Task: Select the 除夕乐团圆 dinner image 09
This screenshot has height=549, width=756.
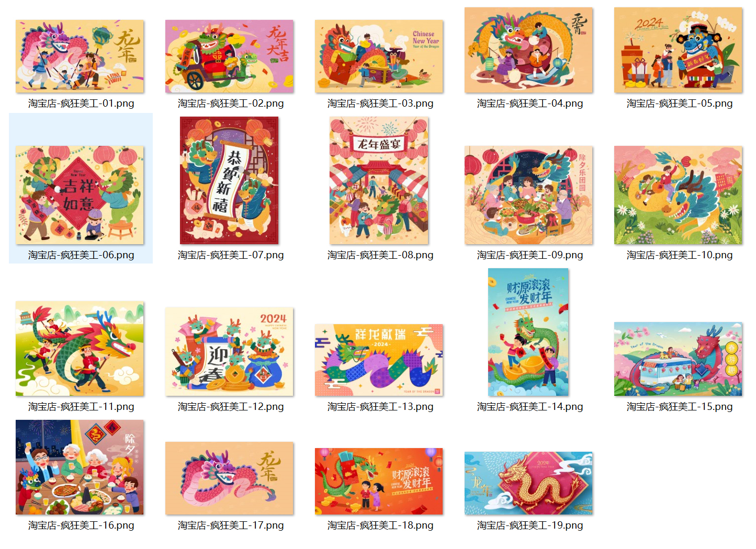Action: coord(528,195)
